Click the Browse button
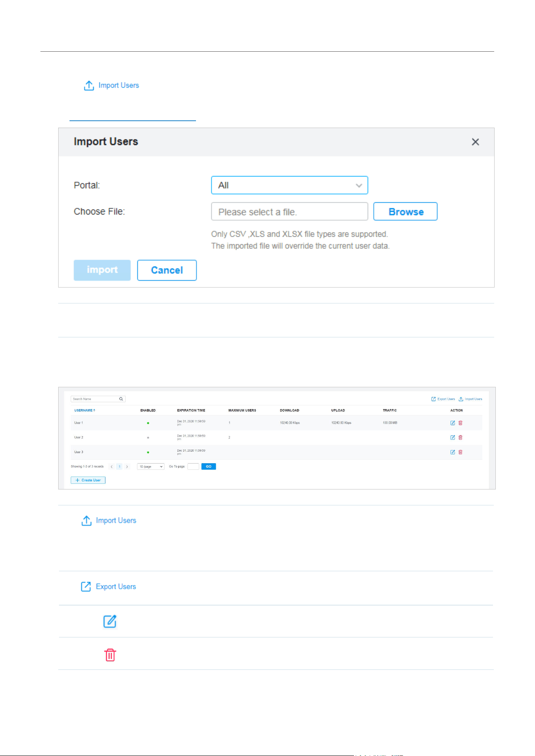Image resolution: width=535 pixels, height=756 pixels. click(x=405, y=212)
